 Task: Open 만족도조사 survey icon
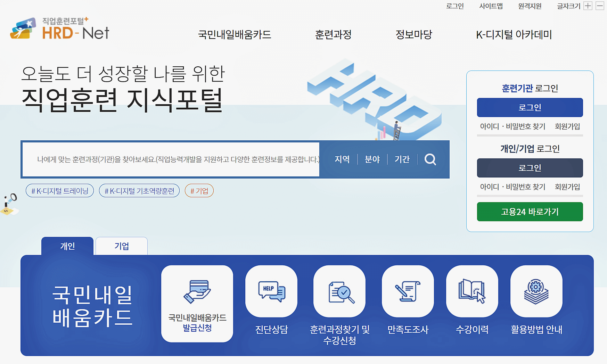[x=408, y=291]
